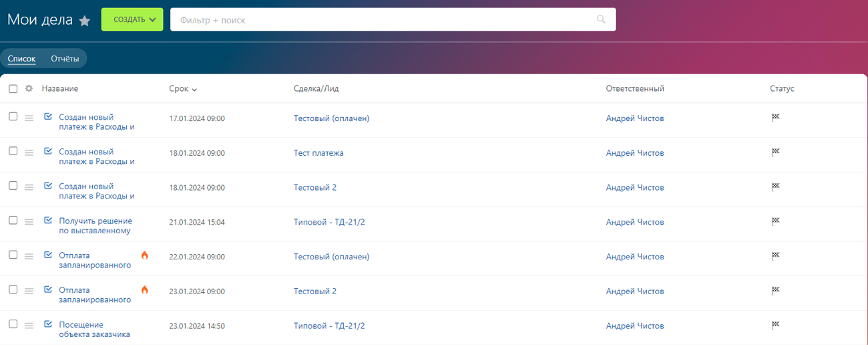Click the status flag for Тест платежа row
868x345 pixels.
(x=775, y=152)
